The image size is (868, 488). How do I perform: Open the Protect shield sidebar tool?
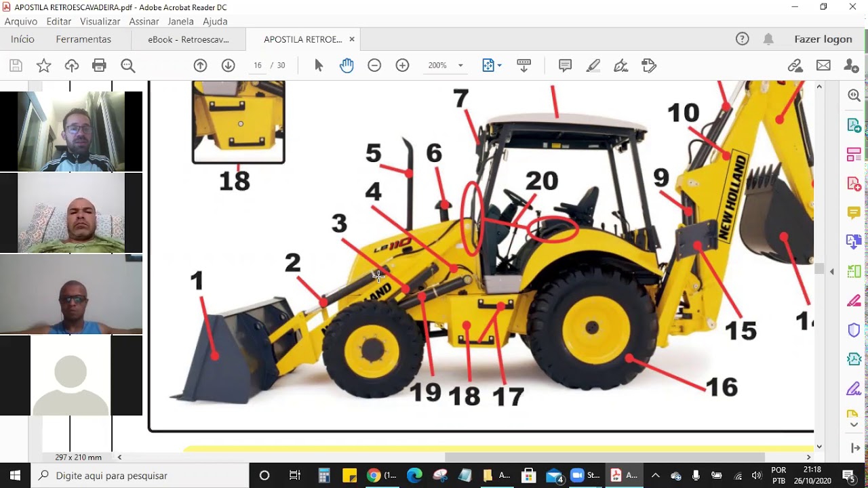(854, 330)
